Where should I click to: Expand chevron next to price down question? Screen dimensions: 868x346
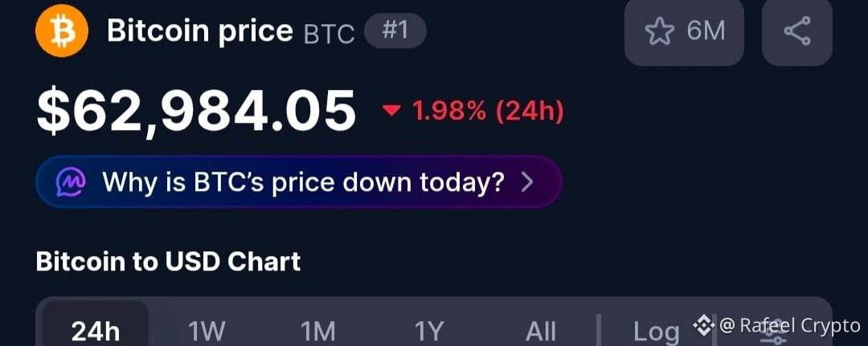point(528,182)
